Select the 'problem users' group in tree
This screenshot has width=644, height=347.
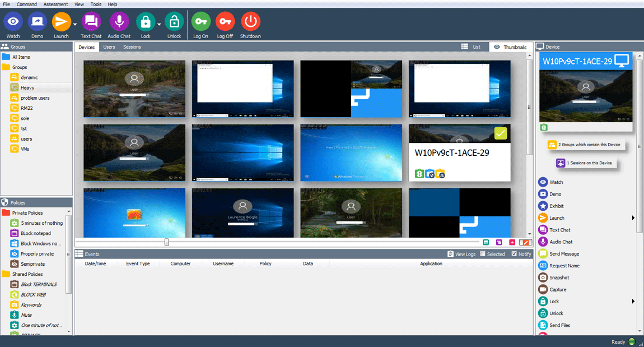35,98
